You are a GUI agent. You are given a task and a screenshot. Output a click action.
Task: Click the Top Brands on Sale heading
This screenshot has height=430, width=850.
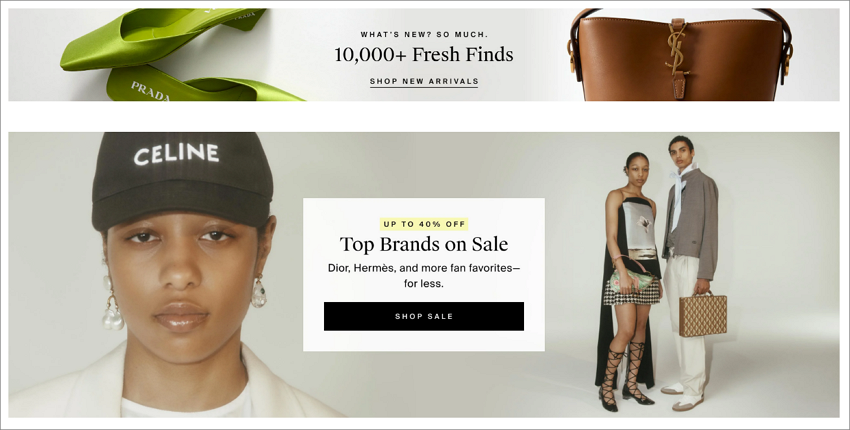pyautogui.click(x=424, y=244)
